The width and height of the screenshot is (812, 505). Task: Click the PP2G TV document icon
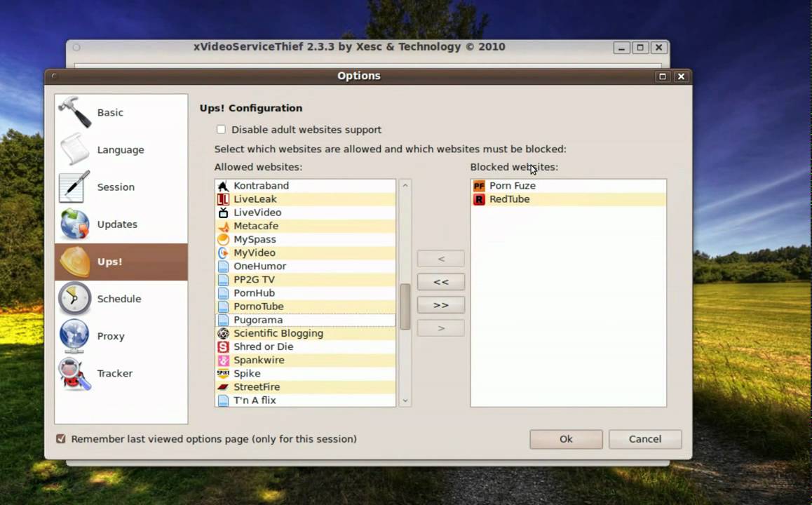tap(223, 280)
